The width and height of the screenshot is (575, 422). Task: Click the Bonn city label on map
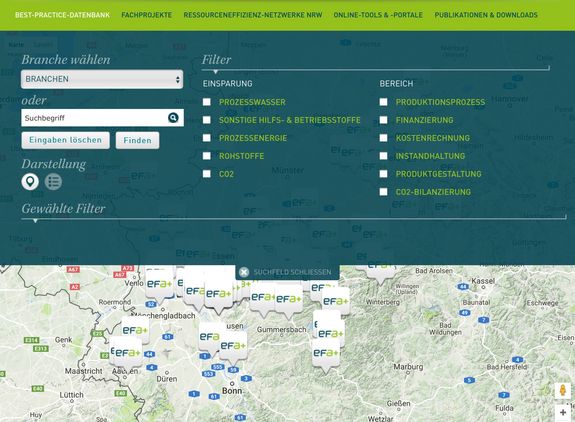pyautogui.click(x=232, y=391)
